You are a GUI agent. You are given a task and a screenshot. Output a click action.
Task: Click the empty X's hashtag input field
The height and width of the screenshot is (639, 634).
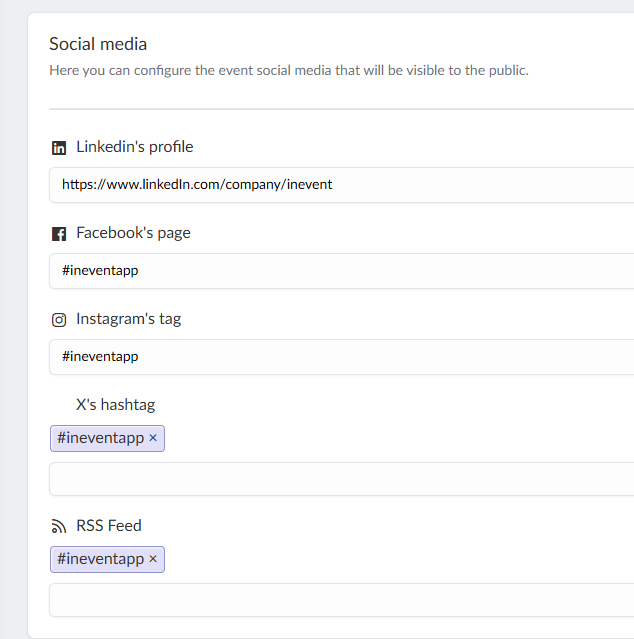point(341,479)
